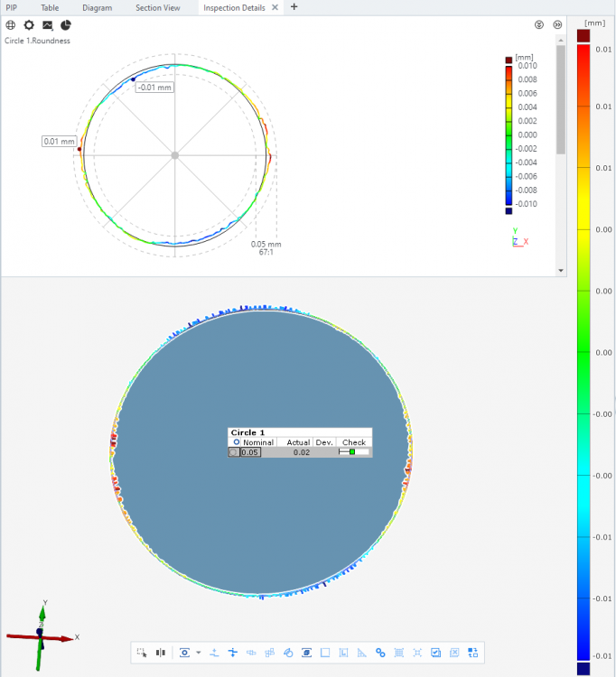Activate the selection cursor tool in bottom toolbar
The image size is (616, 677).
click(x=142, y=653)
